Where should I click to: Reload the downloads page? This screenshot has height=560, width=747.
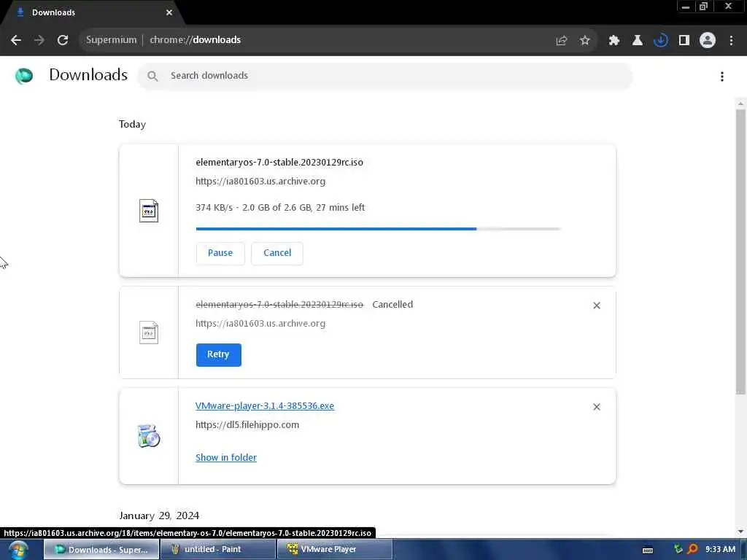(63, 40)
